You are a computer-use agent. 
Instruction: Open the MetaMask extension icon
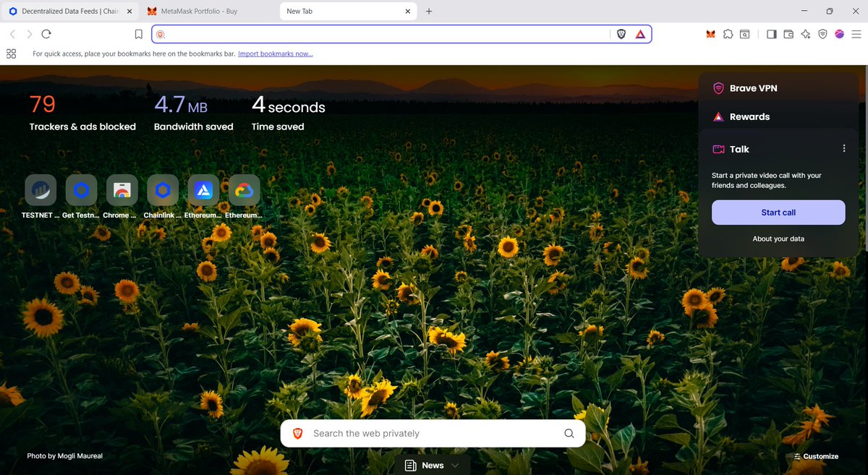tap(710, 33)
